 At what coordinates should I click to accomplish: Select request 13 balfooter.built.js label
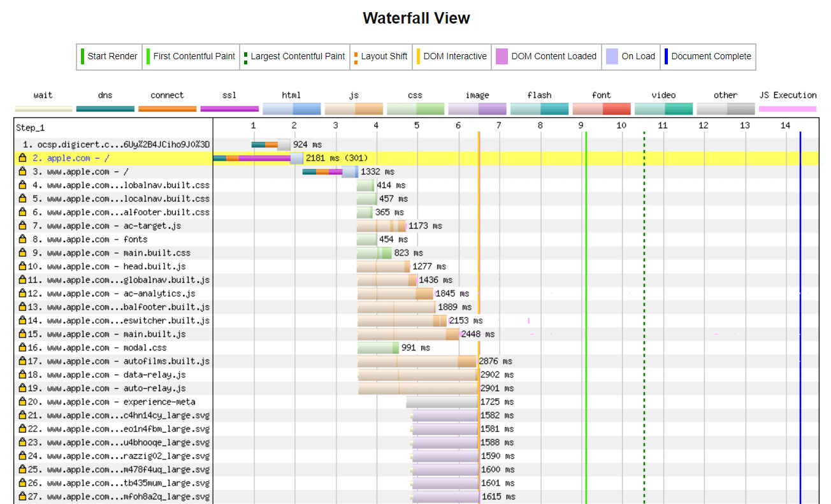click(119, 307)
